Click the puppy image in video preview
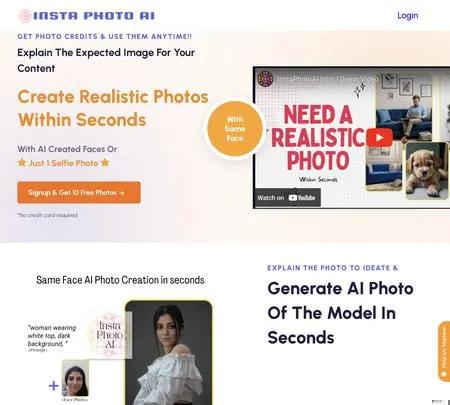Image resolution: width=450 pixels, height=405 pixels. [427, 170]
